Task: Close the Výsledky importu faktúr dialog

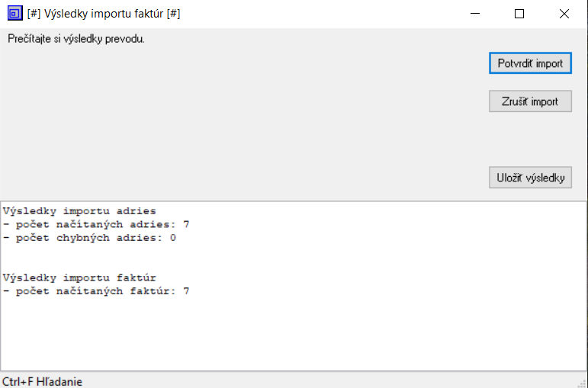Action: pos(564,14)
